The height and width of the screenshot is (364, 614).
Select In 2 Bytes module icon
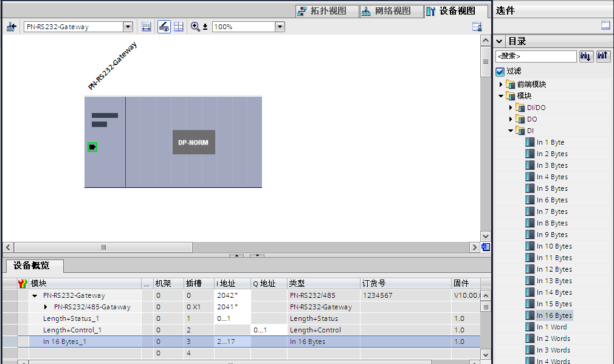click(x=530, y=154)
